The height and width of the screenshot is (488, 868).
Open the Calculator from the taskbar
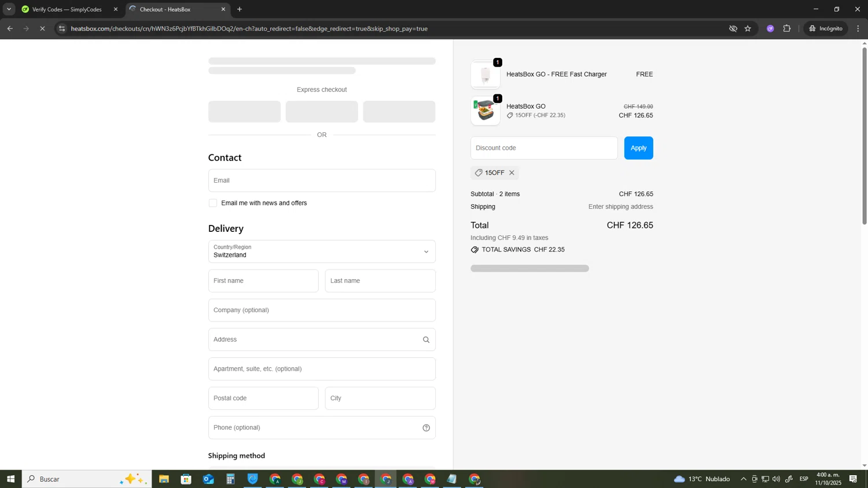pyautogui.click(x=230, y=479)
